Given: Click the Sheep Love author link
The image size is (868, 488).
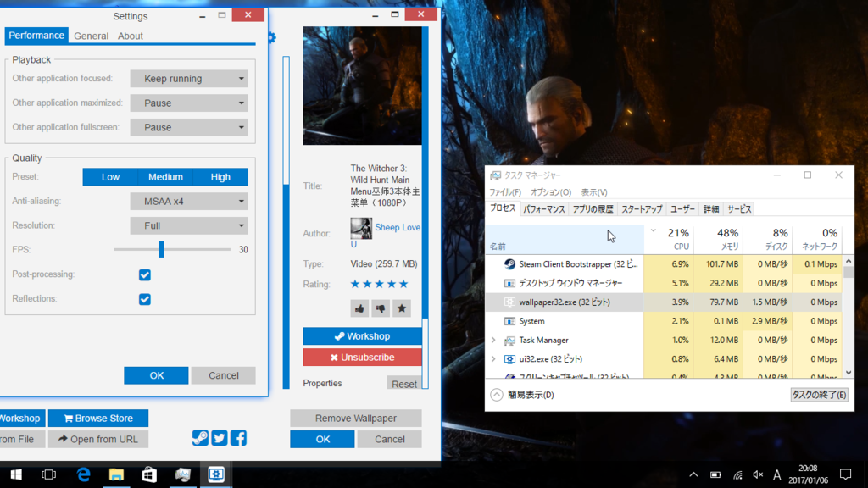Looking at the screenshot, I should point(398,227).
